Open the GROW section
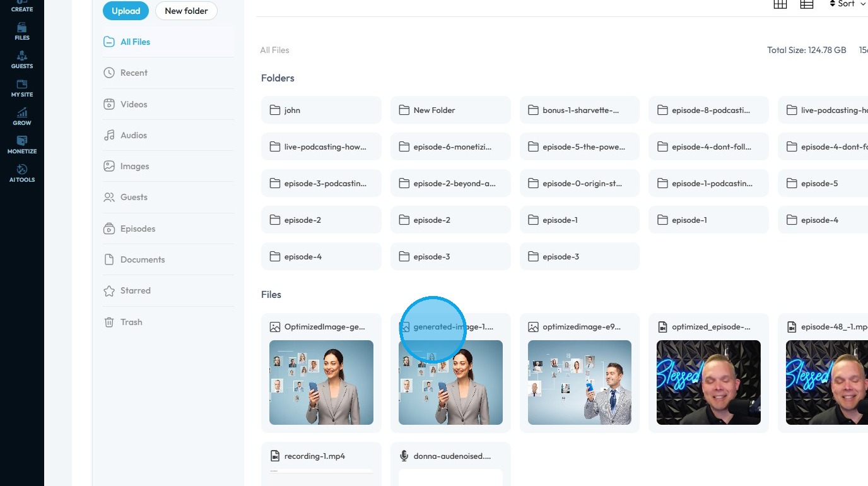 coord(22,117)
